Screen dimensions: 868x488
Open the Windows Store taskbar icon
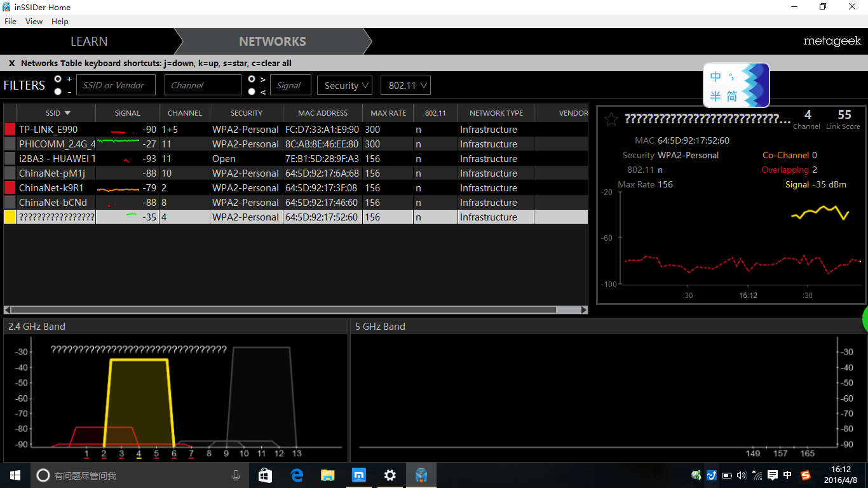tap(265, 475)
